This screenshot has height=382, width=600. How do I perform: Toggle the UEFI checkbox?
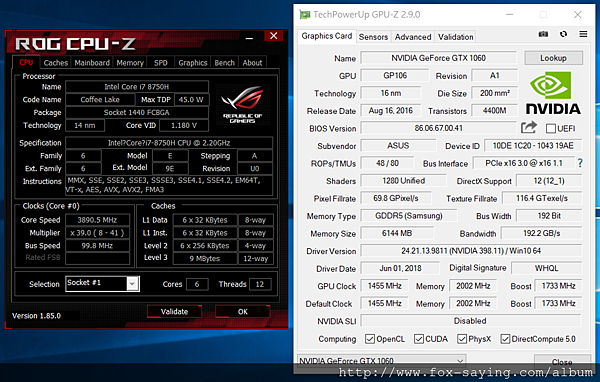[x=551, y=128]
